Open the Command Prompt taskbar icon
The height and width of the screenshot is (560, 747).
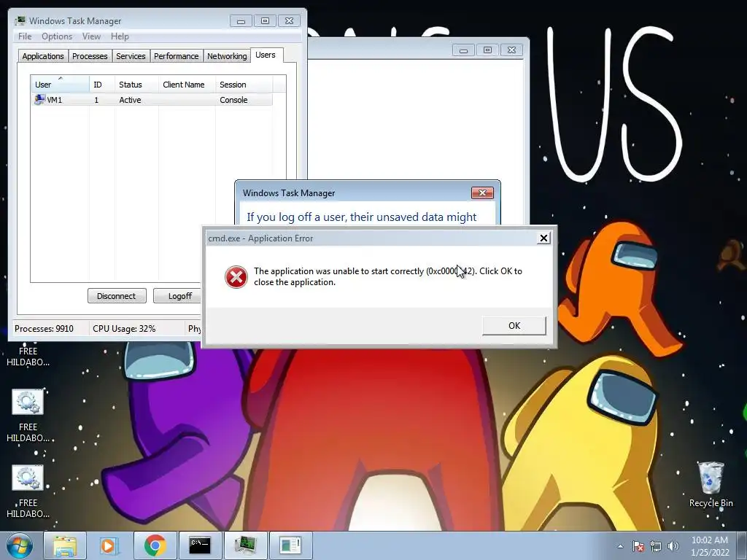200,545
